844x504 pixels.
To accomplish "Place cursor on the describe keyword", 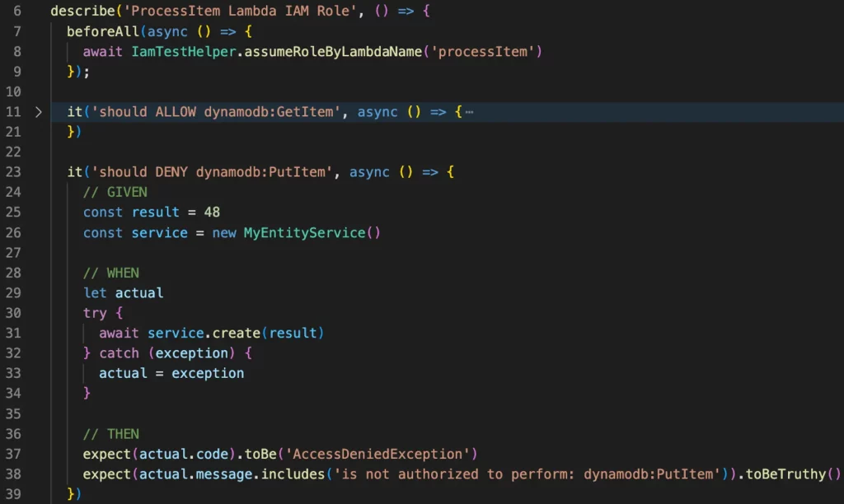I will [78, 12].
